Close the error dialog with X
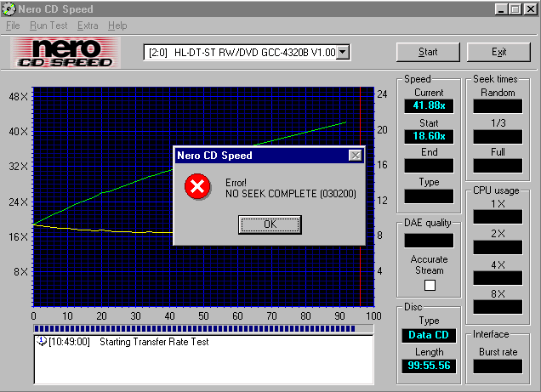The height and width of the screenshot is (392, 541). pyautogui.click(x=356, y=156)
